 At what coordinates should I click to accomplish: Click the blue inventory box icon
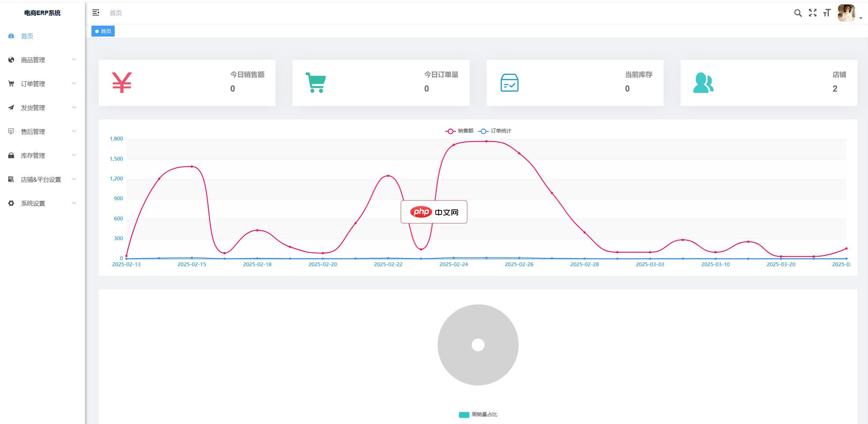pos(510,83)
